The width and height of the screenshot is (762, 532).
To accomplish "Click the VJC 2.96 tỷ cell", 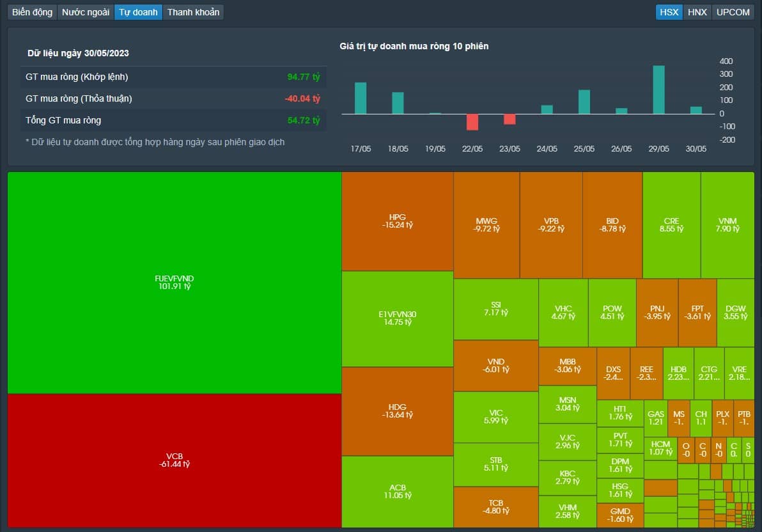I will tap(568, 442).
